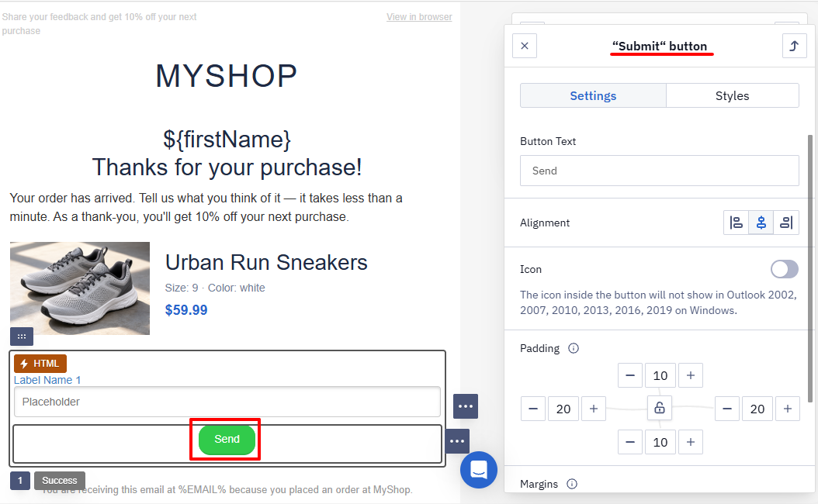Click the HTML block badge

click(40, 364)
